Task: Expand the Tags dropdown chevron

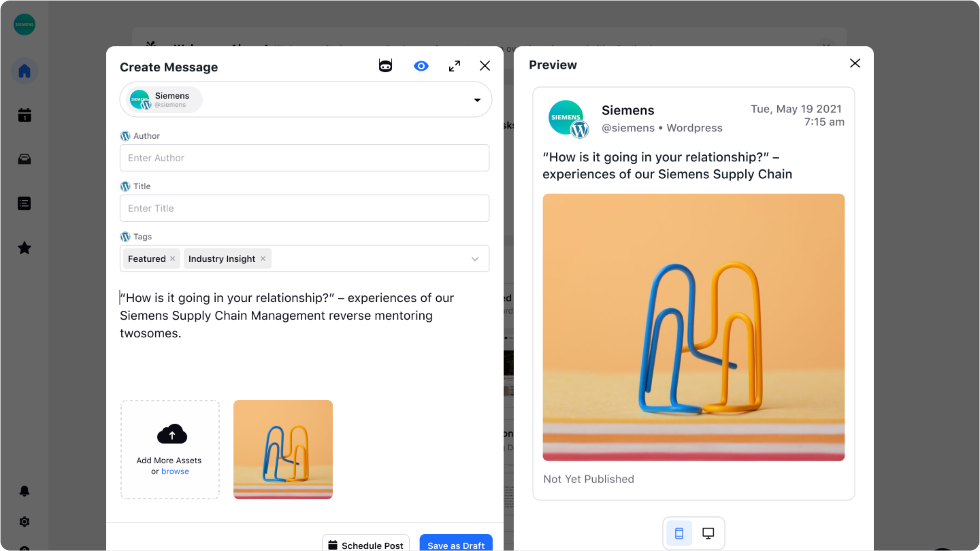Action: 475,259
